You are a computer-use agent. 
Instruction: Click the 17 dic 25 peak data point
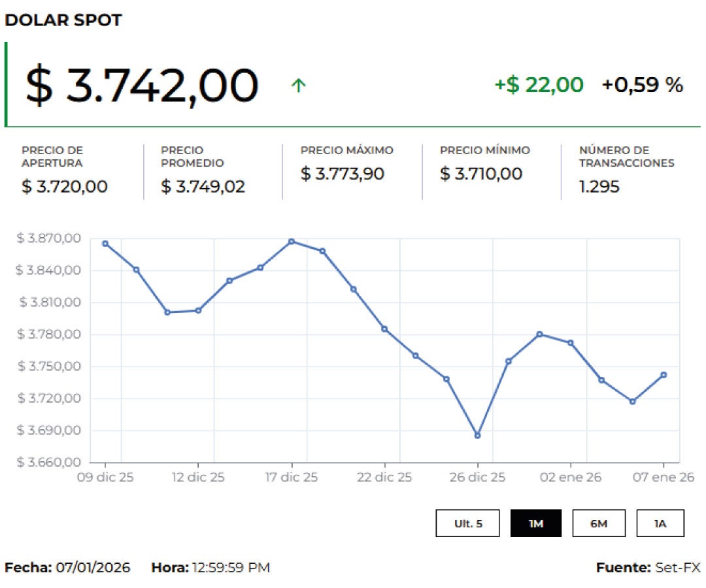coord(292,242)
